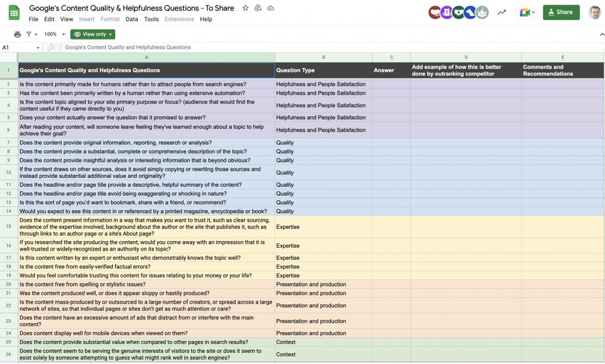Click the shield approvals icon beside the star

coord(256,8)
